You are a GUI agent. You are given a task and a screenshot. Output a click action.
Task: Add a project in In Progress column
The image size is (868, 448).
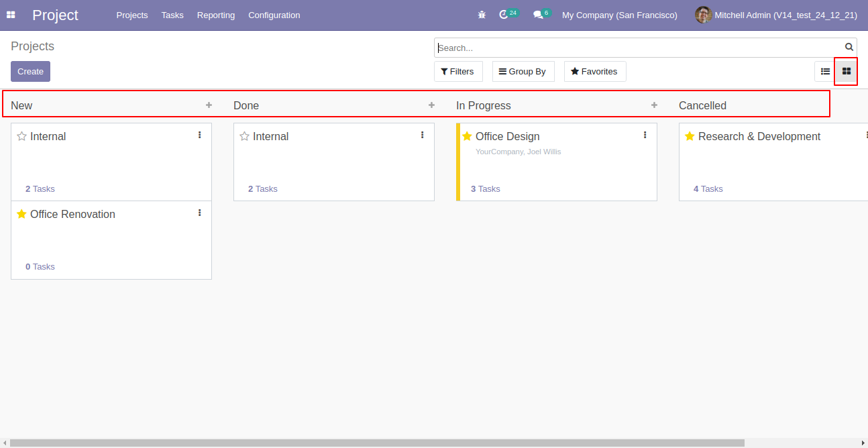(x=654, y=105)
